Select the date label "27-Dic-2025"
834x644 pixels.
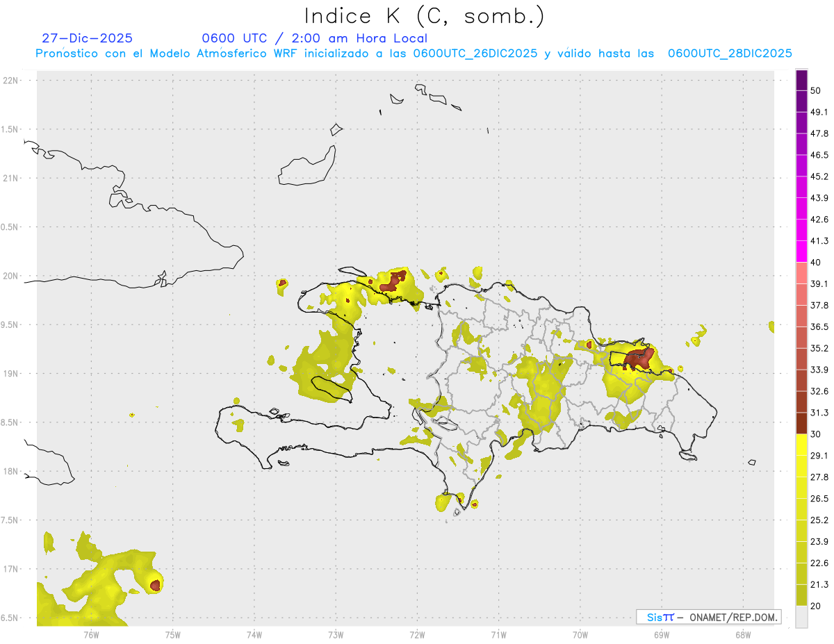87,38
